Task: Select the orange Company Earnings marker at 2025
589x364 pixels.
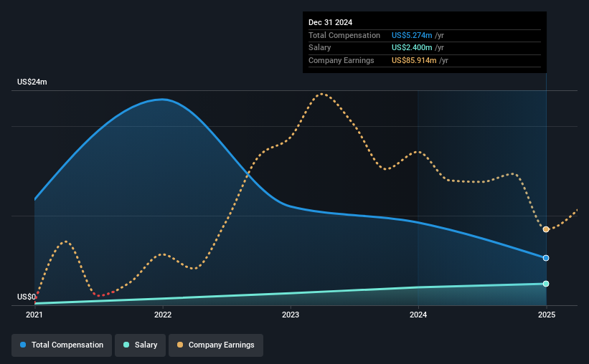Action: (546, 229)
